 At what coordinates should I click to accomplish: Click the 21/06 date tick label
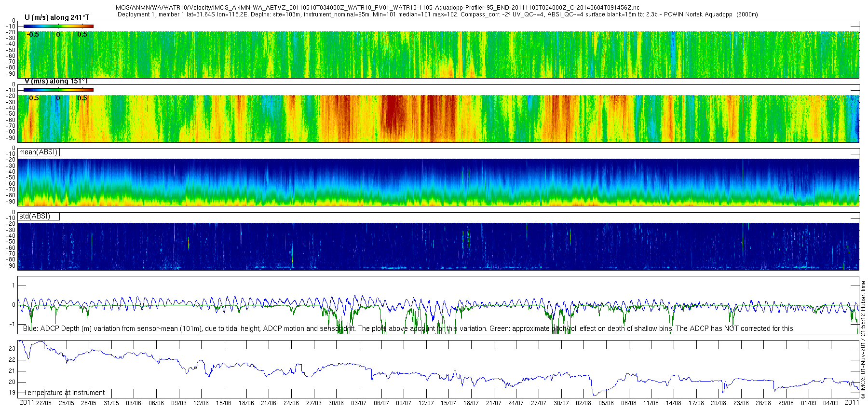[269, 403]
